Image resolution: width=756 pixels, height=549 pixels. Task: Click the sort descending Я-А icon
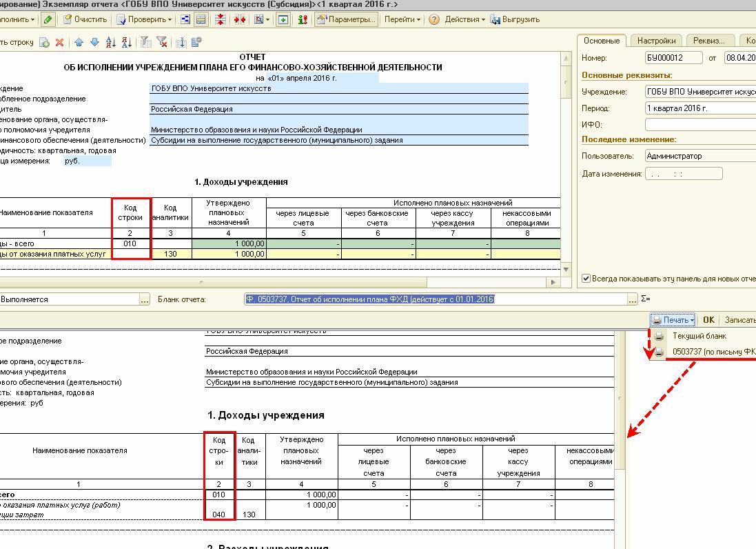pyautogui.click(x=127, y=43)
